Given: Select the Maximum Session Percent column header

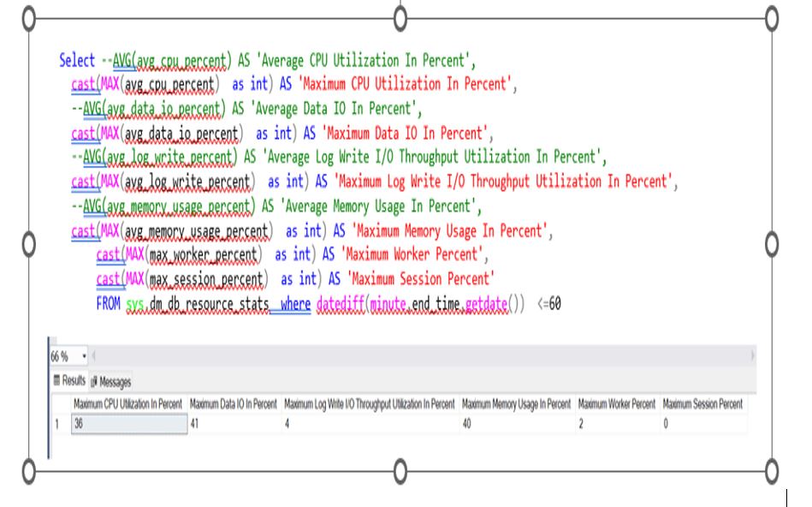Looking at the screenshot, I should (x=702, y=404).
